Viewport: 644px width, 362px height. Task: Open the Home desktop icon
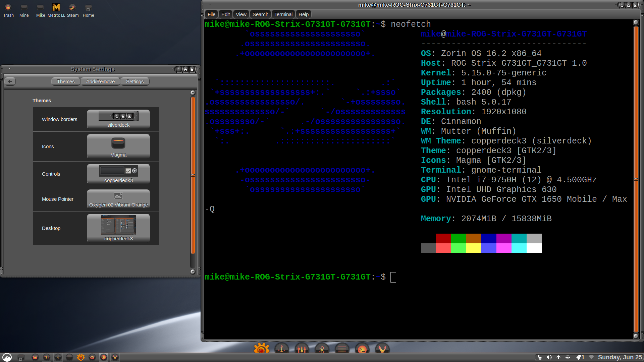click(88, 10)
